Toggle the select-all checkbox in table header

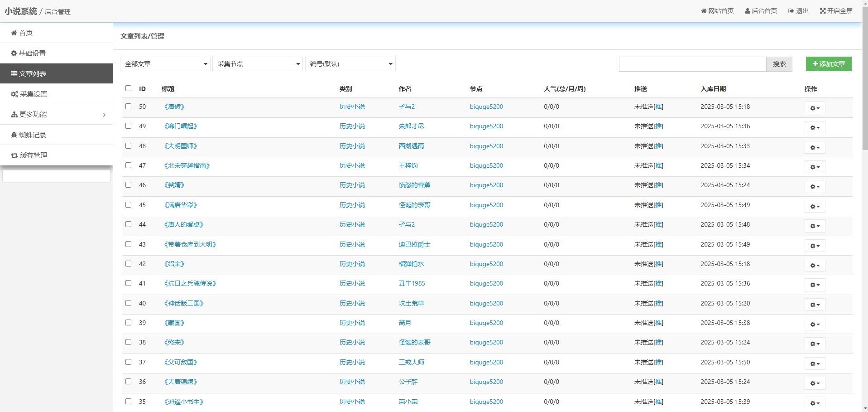coord(128,88)
